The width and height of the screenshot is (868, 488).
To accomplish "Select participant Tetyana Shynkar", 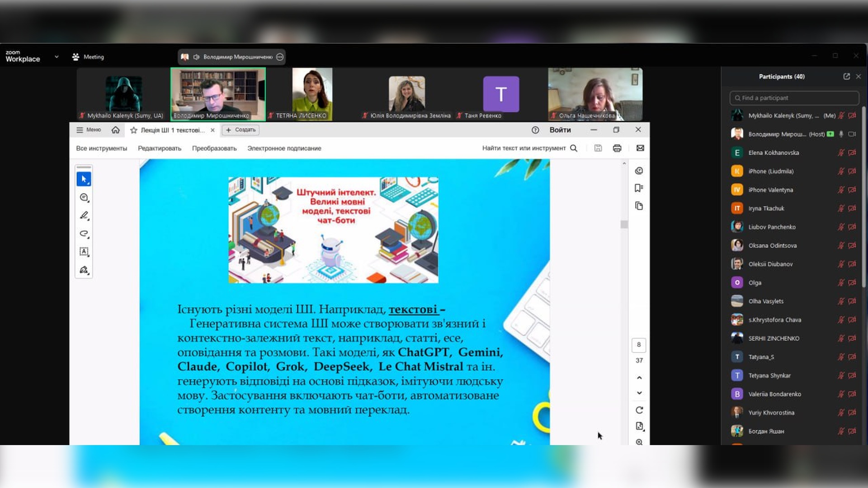I will tap(794, 375).
